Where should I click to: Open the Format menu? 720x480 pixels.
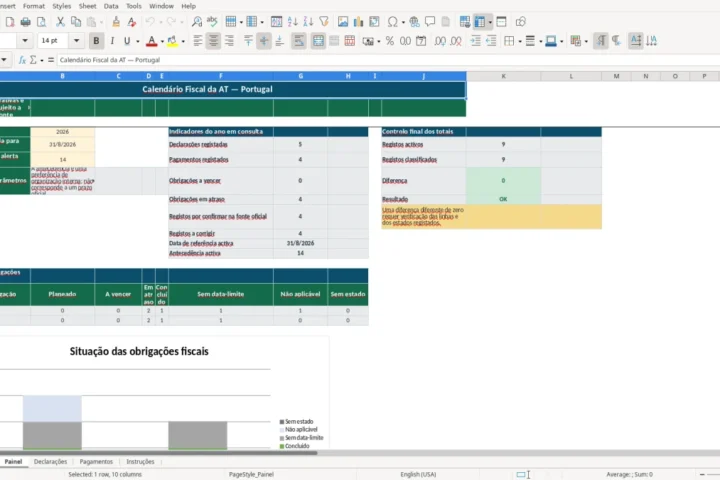click(34, 6)
